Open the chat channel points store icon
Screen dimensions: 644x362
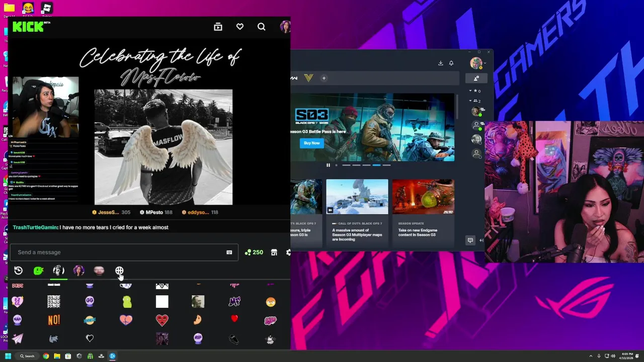(274, 252)
